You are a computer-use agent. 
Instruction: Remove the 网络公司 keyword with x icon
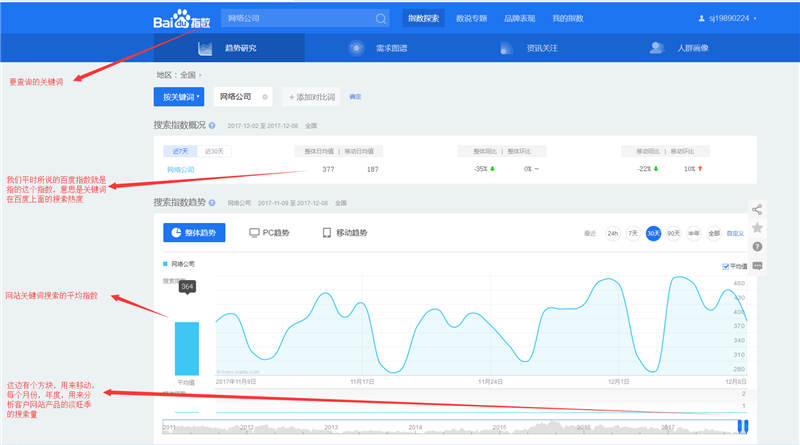(265, 97)
